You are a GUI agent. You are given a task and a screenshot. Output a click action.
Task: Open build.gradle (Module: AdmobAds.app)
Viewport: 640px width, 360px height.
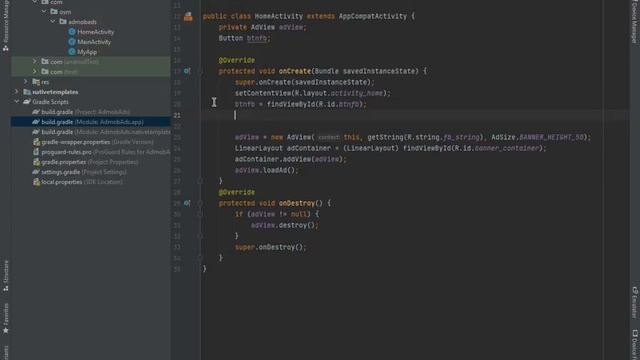click(x=92, y=122)
